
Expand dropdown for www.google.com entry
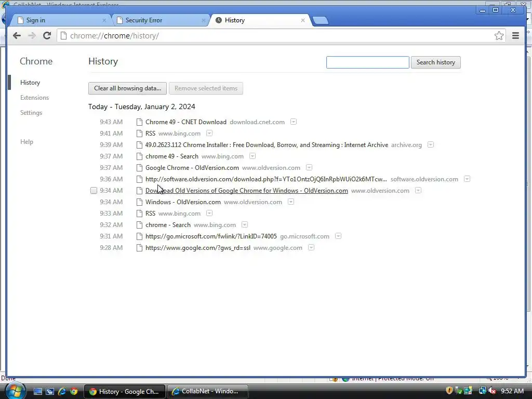click(311, 247)
